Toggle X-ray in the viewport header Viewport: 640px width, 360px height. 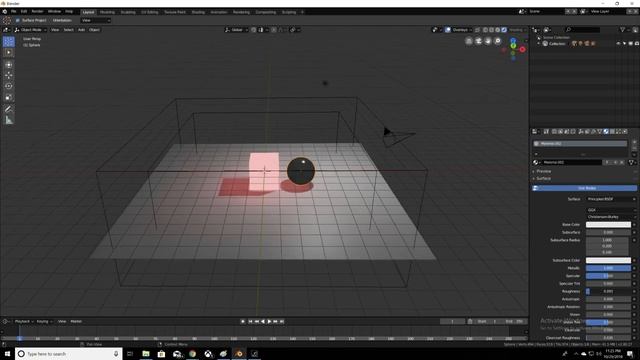(477, 30)
